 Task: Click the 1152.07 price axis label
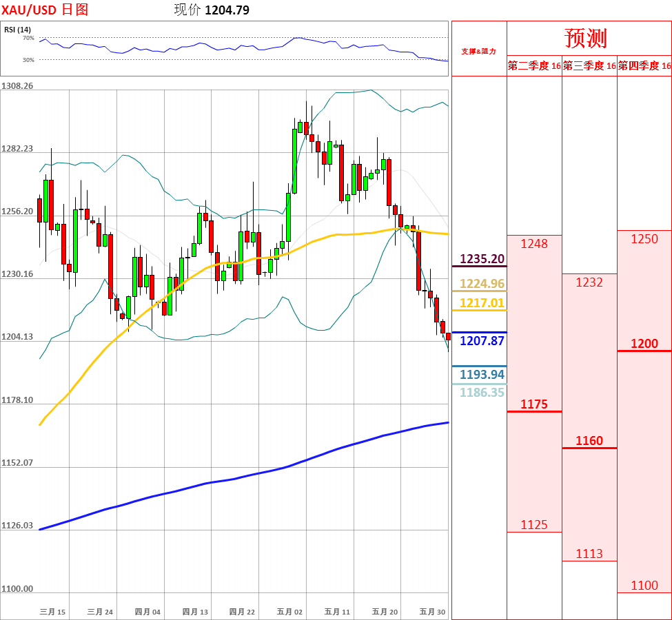[x=17, y=463]
